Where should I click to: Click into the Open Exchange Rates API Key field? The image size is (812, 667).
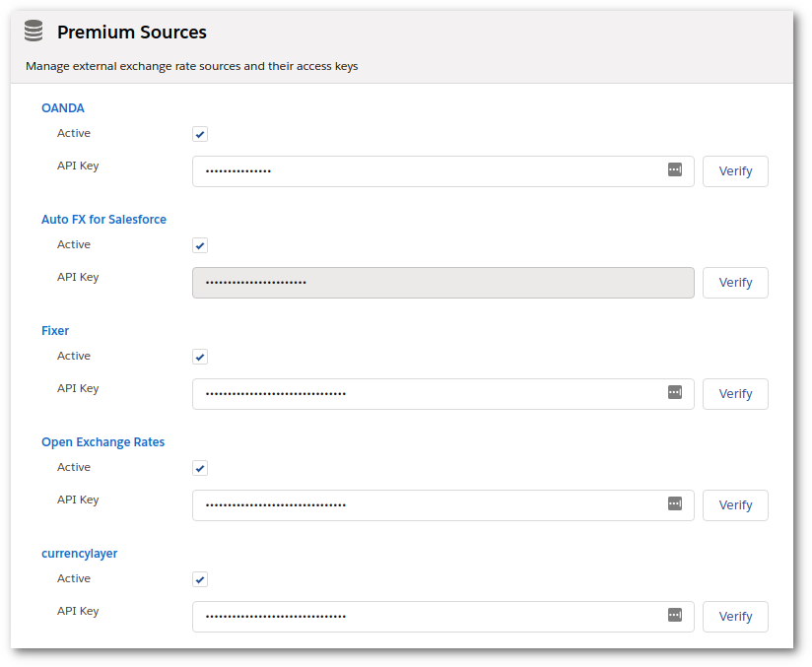point(442,505)
